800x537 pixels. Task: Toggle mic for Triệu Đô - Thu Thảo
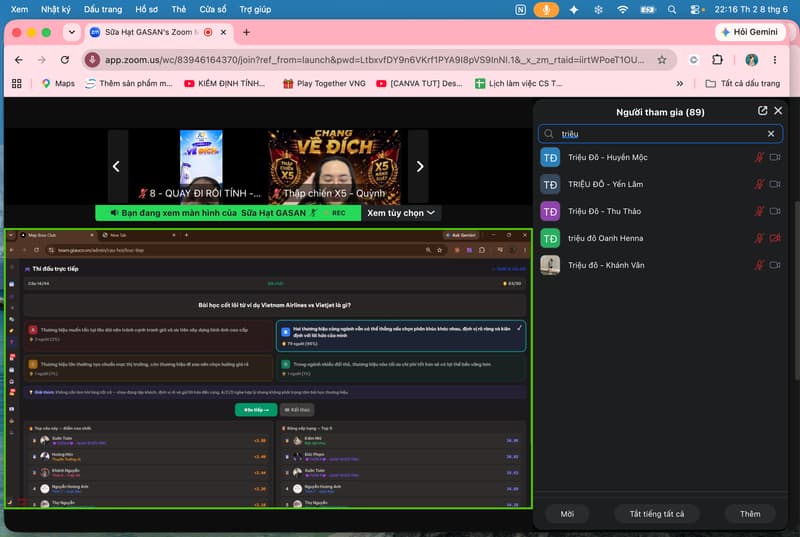pyautogui.click(x=759, y=211)
